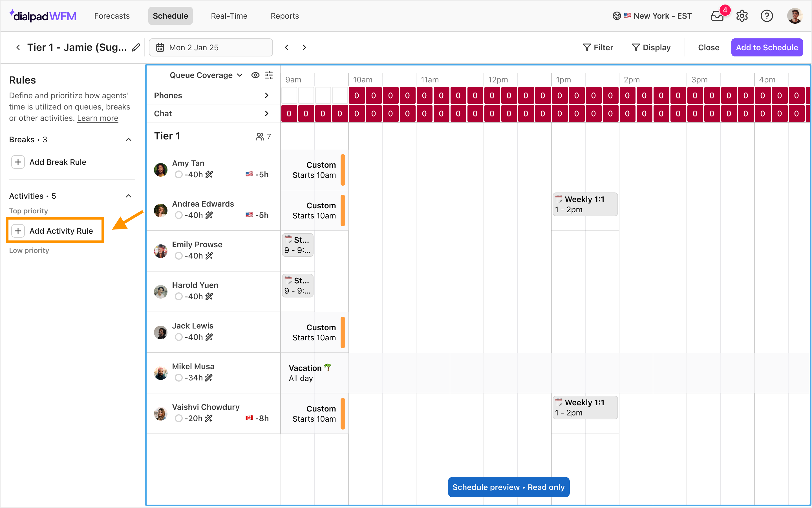Open the New York - EST timezone selector
Viewport: 812px width, 508px height.
tap(652, 16)
